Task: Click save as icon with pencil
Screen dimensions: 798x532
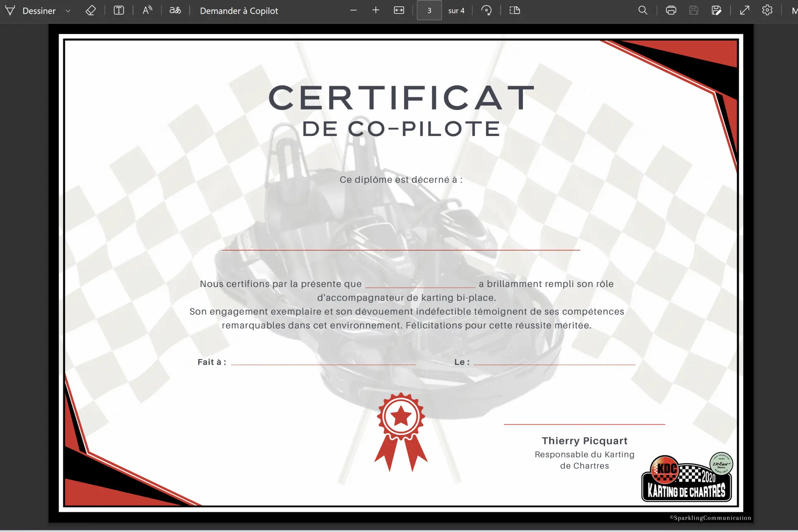Action: click(x=716, y=10)
